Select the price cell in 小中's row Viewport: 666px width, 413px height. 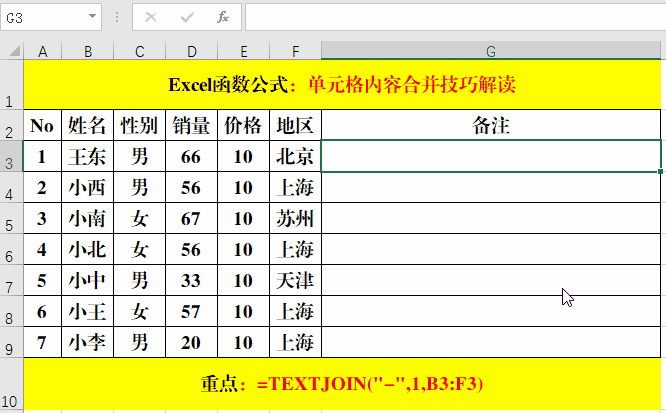point(243,280)
